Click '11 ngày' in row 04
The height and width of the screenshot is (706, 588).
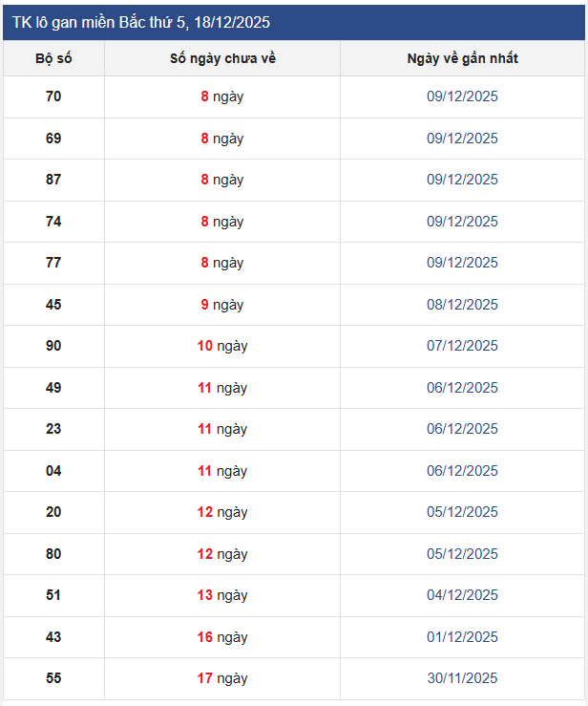click(x=222, y=471)
